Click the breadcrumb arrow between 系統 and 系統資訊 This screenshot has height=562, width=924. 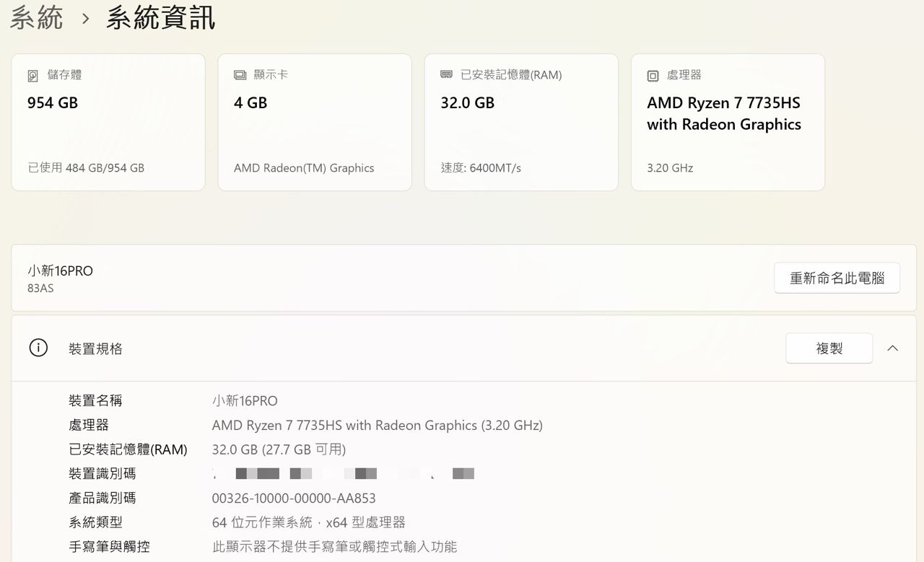[x=86, y=19]
